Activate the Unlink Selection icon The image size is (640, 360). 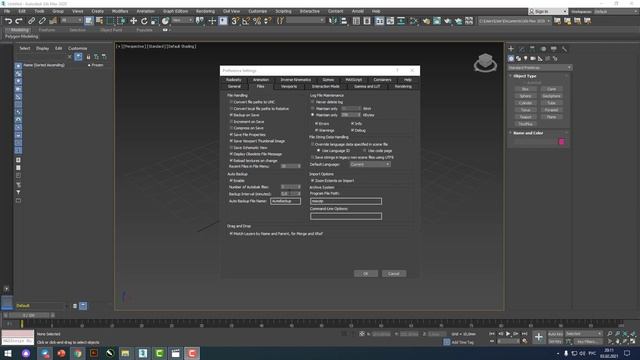[42, 21]
